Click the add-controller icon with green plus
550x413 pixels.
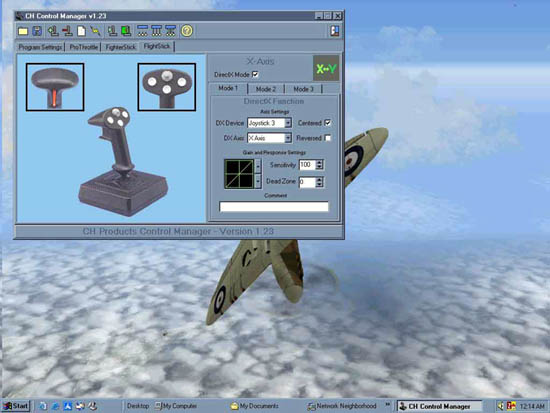(53, 31)
